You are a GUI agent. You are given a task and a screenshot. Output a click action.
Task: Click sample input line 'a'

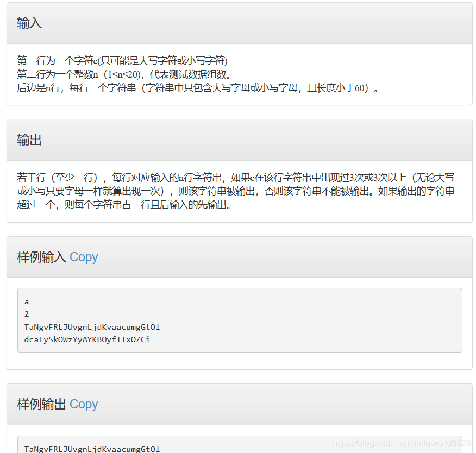click(x=27, y=302)
